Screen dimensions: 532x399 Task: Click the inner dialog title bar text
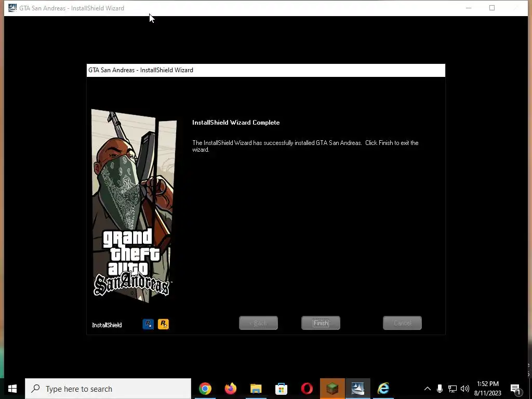point(141,70)
